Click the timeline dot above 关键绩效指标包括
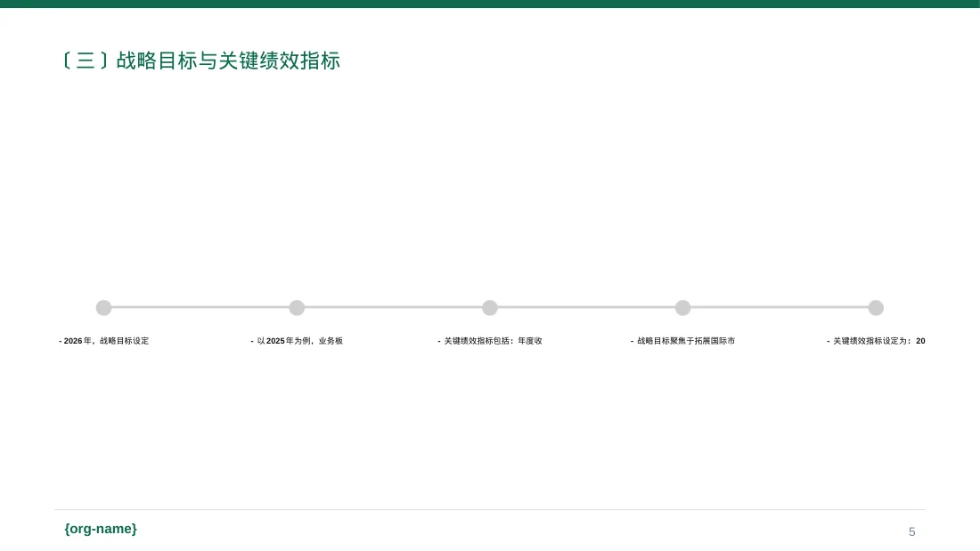 coord(490,307)
